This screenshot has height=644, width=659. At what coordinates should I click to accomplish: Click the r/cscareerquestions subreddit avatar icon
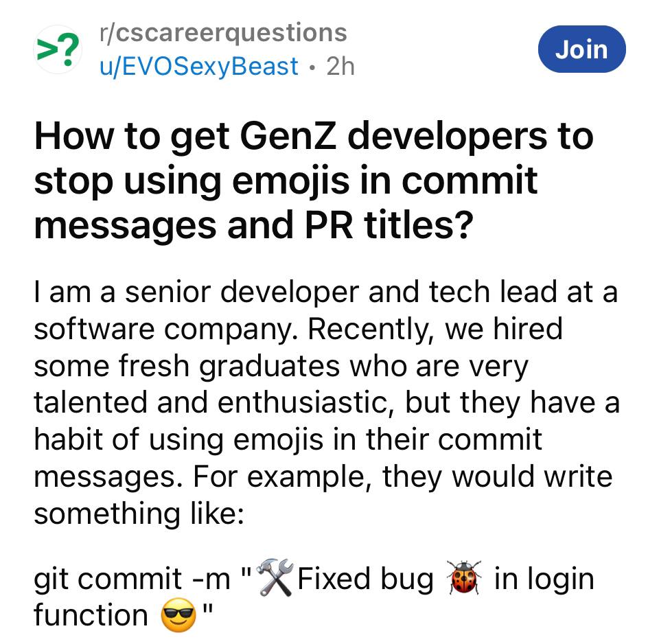pyautogui.click(x=58, y=50)
